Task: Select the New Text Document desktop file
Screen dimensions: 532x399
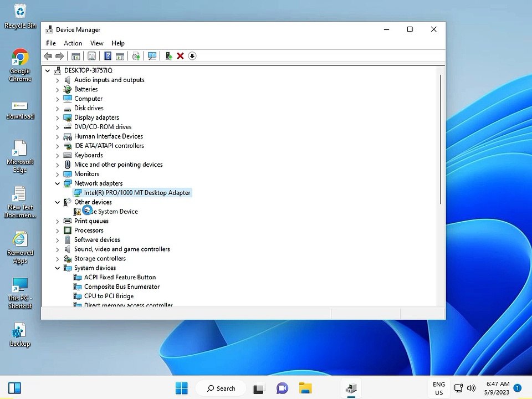Action: (x=20, y=202)
